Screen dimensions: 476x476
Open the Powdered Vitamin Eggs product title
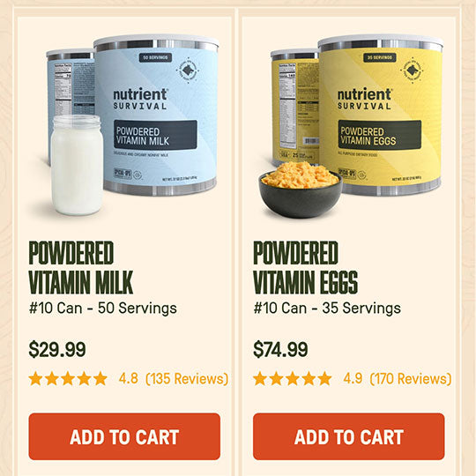(x=305, y=267)
